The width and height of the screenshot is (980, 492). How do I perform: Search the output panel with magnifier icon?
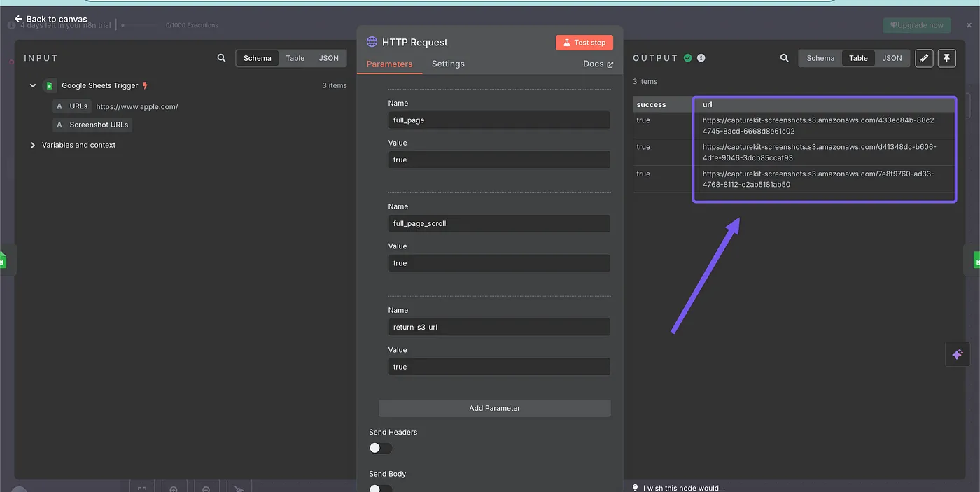coord(784,58)
